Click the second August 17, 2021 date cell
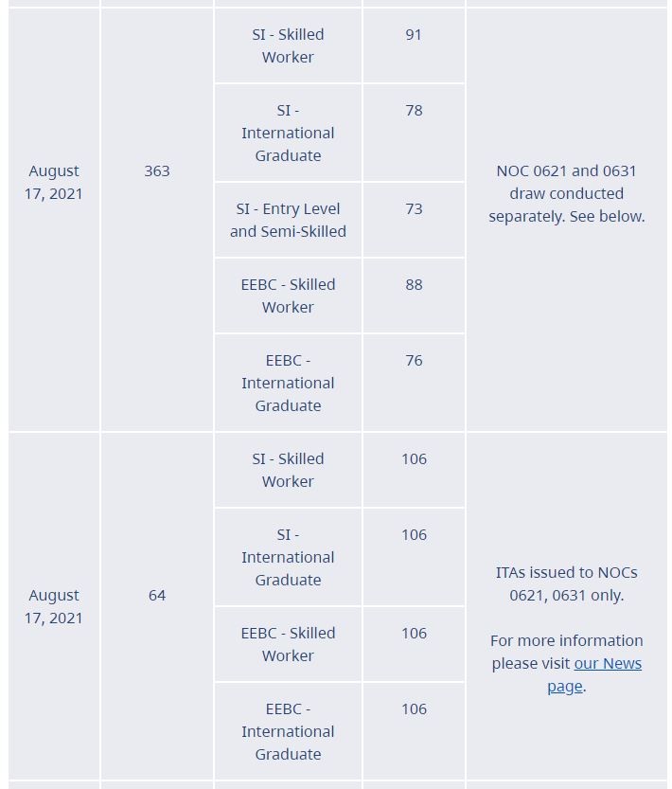672x789 pixels. point(54,606)
